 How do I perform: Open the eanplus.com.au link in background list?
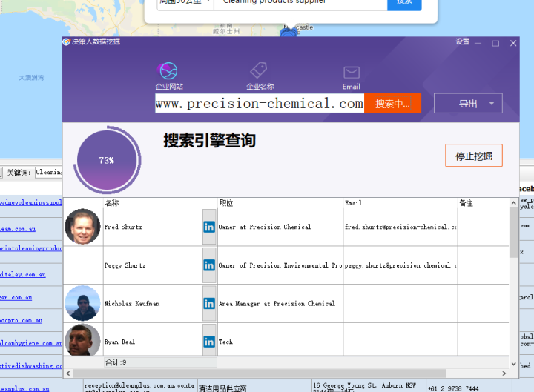coord(24,388)
